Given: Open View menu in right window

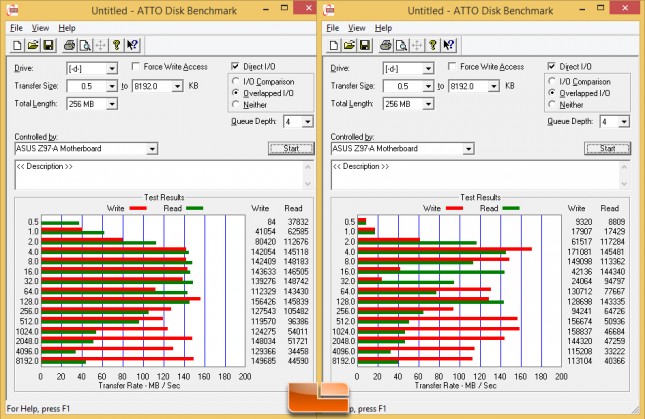Looking at the screenshot, I should pos(357,28).
